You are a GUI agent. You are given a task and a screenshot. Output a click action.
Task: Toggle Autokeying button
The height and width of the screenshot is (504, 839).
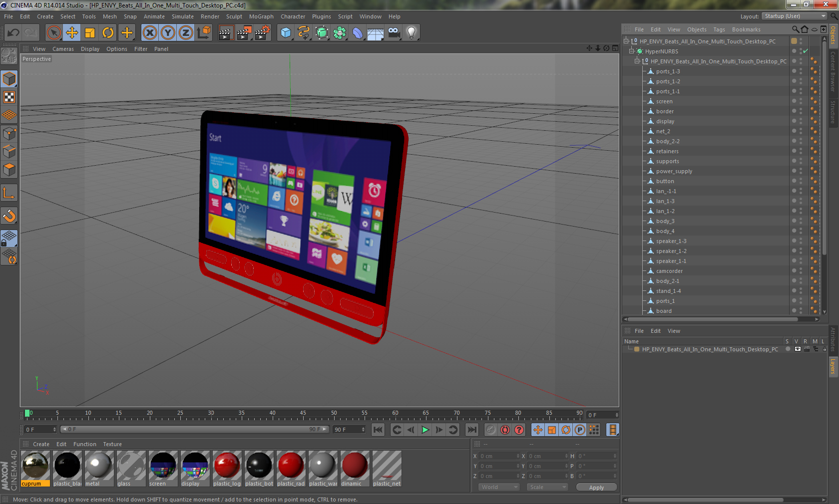click(x=505, y=430)
